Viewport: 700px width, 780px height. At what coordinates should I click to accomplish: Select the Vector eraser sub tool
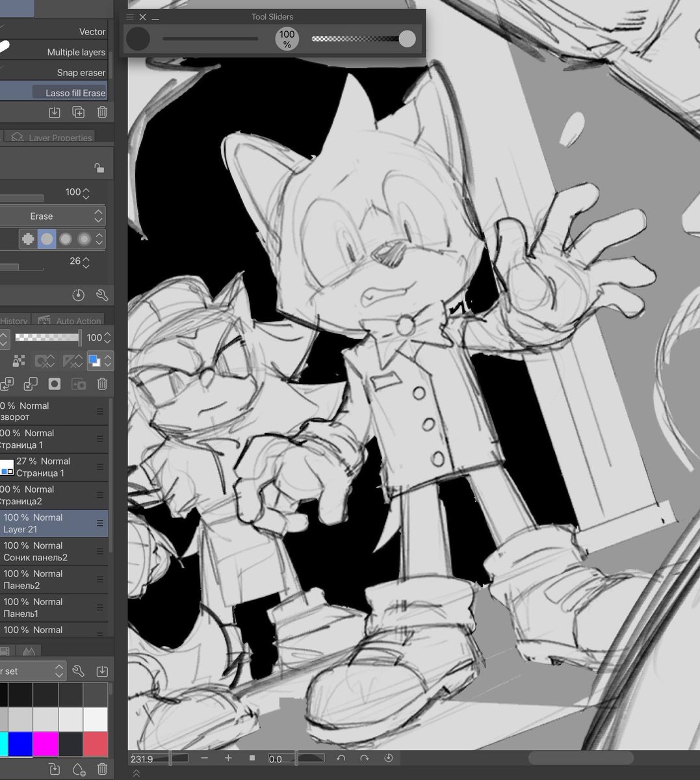(x=54, y=31)
